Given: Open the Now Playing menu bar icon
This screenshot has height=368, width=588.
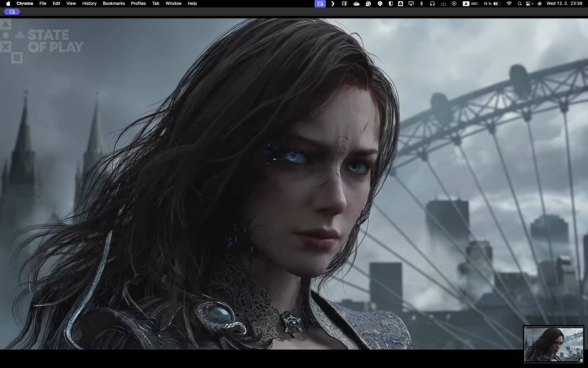Looking at the screenshot, I should pos(454,3).
